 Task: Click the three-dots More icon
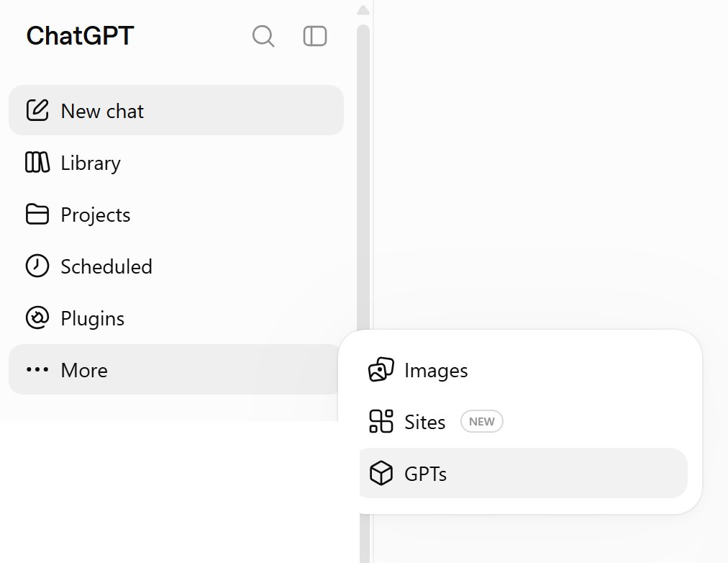37,370
